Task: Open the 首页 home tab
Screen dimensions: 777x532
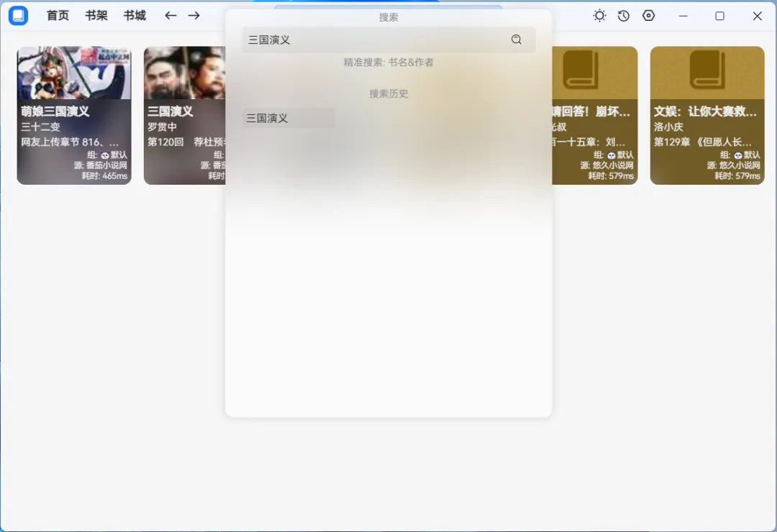Action: 58,16
